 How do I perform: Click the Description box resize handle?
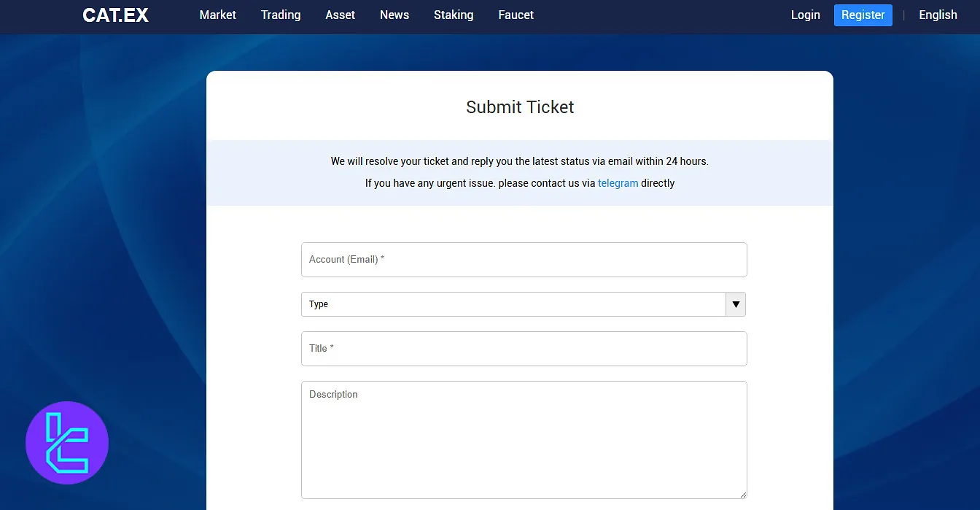point(742,494)
